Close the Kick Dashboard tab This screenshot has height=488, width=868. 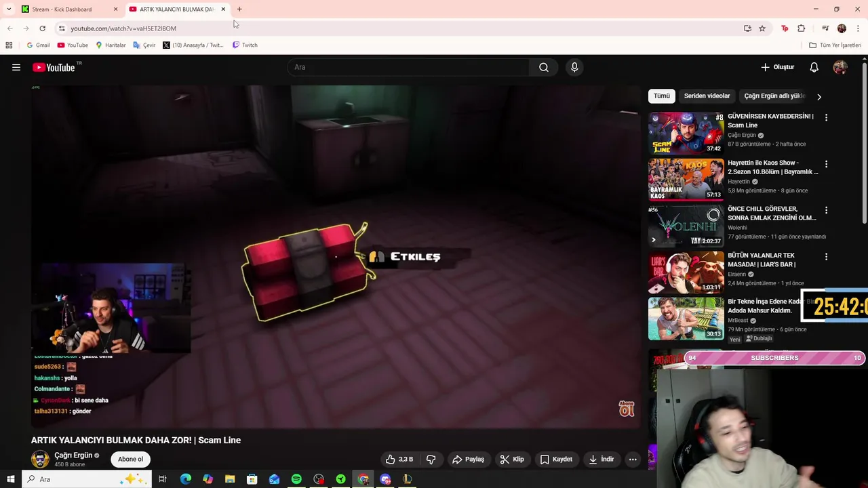[x=115, y=9]
